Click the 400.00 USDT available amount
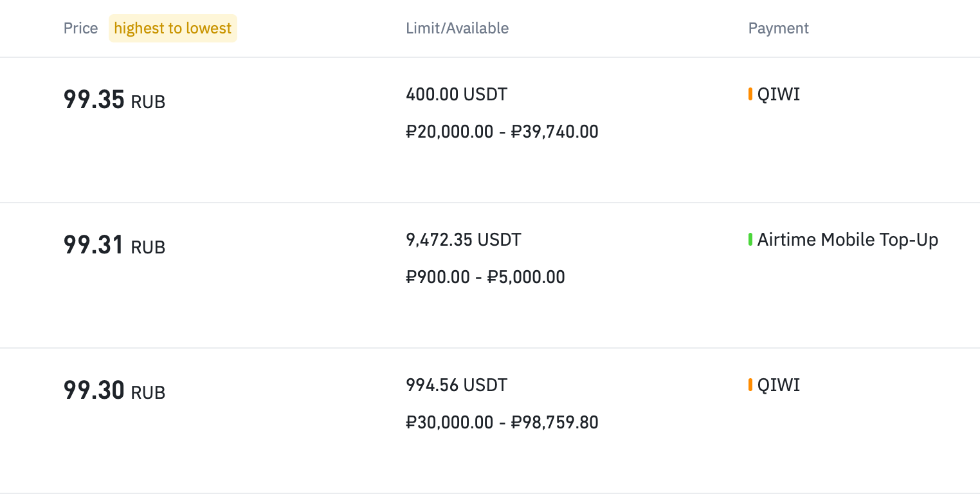This screenshot has width=980, height=494. pyautogui.click(x=457, y=95)
